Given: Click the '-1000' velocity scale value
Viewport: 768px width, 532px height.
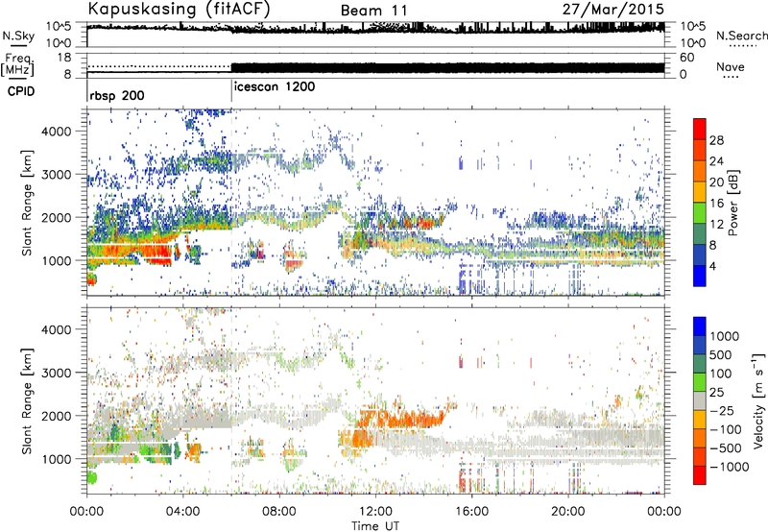Looking at the screenshot, I should pos(729,467).
